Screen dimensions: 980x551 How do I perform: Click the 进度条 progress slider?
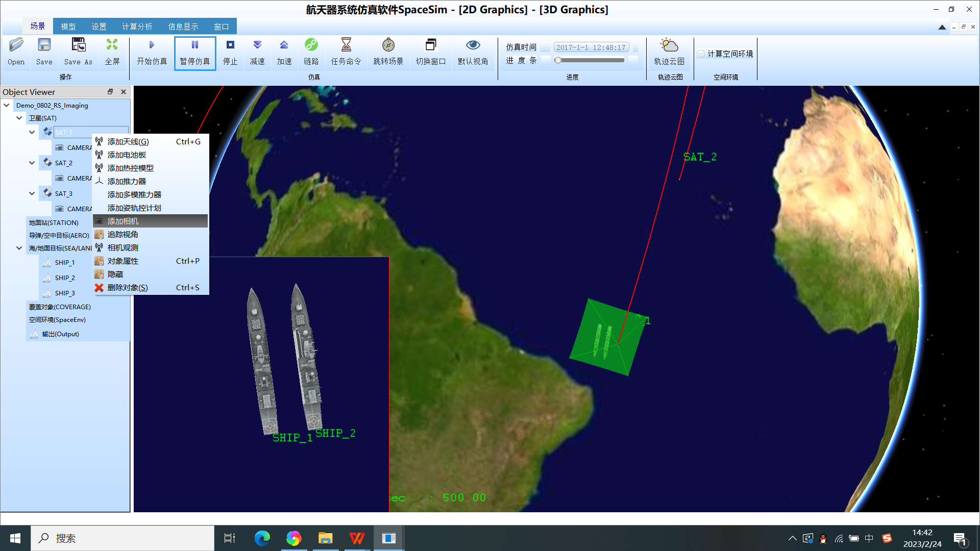pyautogui.click(x=591, y=60)
